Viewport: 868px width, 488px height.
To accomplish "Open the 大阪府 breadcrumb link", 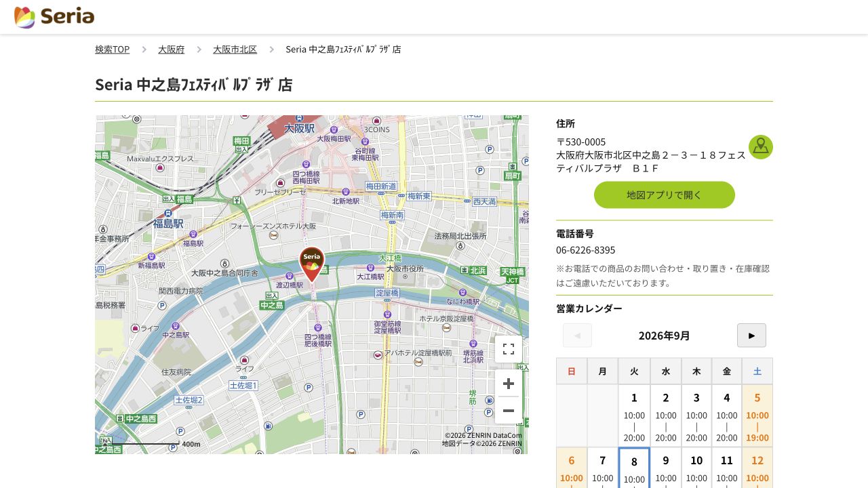I will [171, 49].
